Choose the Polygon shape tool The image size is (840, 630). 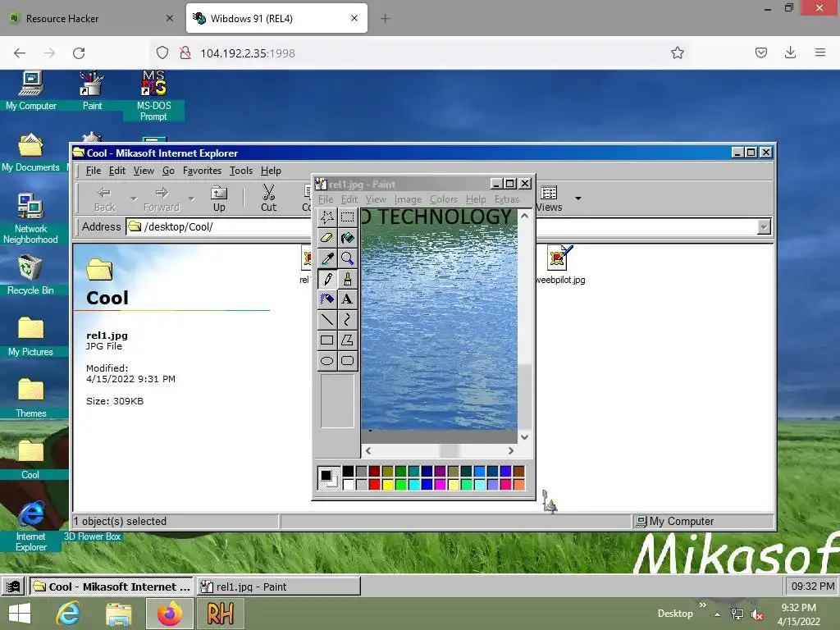coord(347,340)
